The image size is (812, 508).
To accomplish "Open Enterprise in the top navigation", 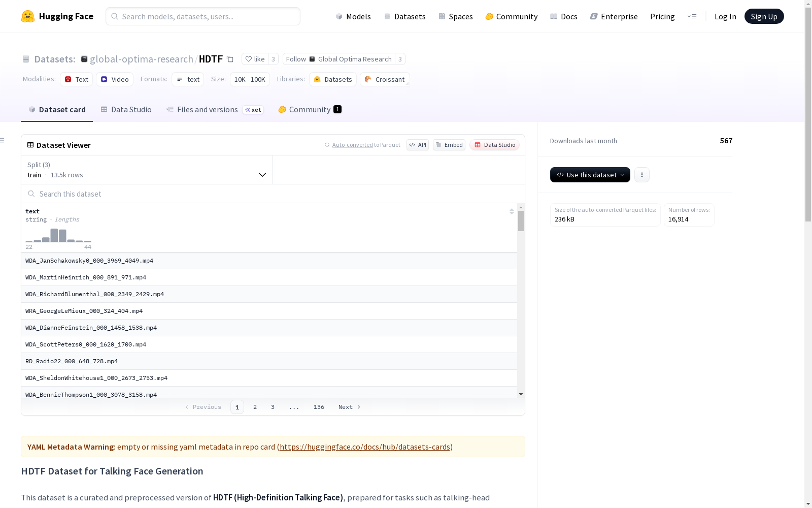I will 614,16.
